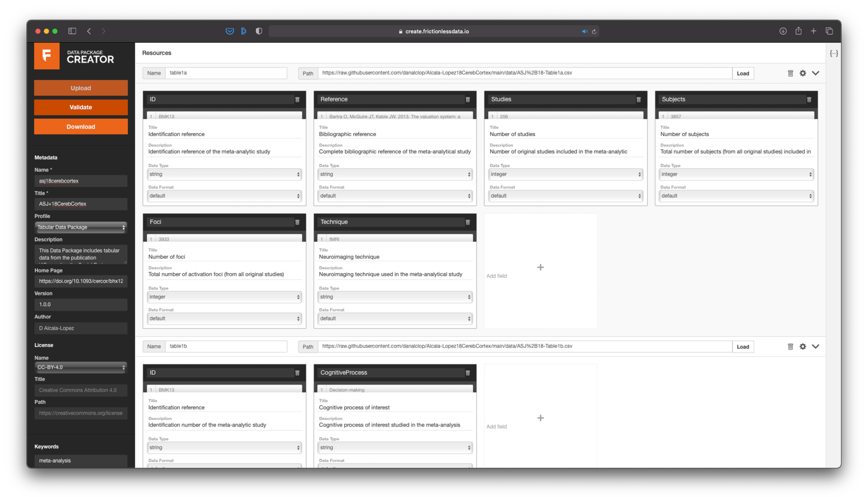
Task: Expand the table1b resource section
Action: (x=818, y=347)
